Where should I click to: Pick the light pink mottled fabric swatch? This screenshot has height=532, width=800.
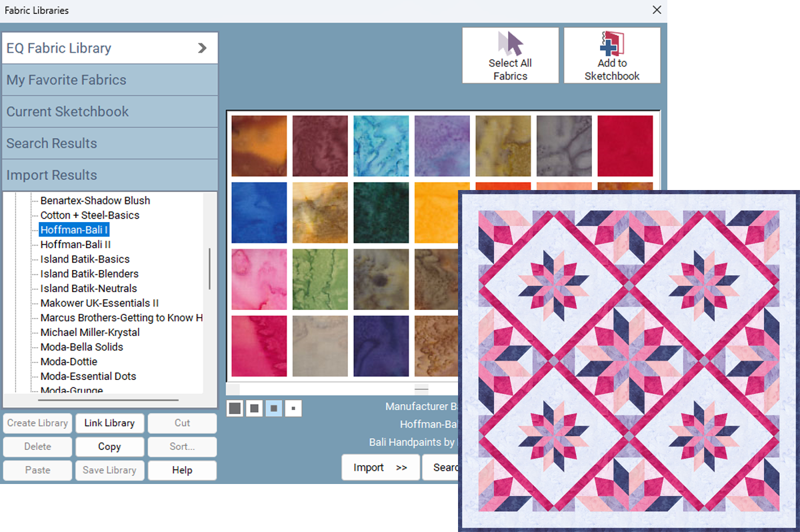[x=259, y=279]
